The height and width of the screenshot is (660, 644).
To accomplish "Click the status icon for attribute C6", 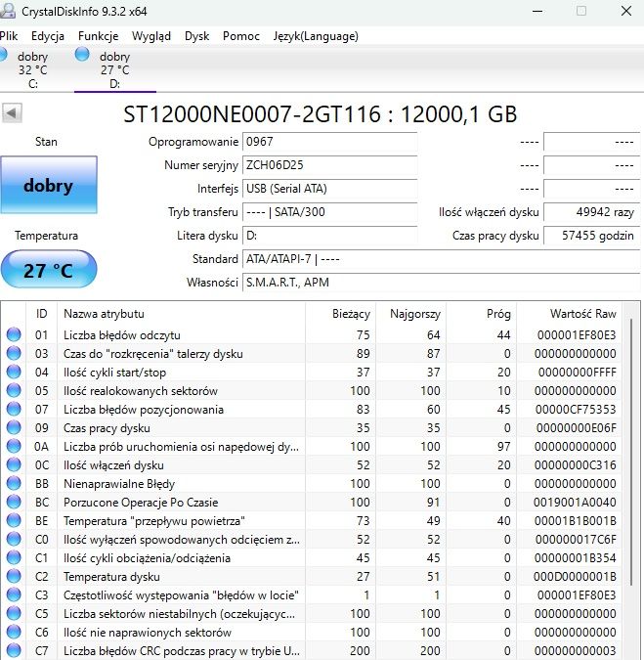I will (x=14, y=632).
